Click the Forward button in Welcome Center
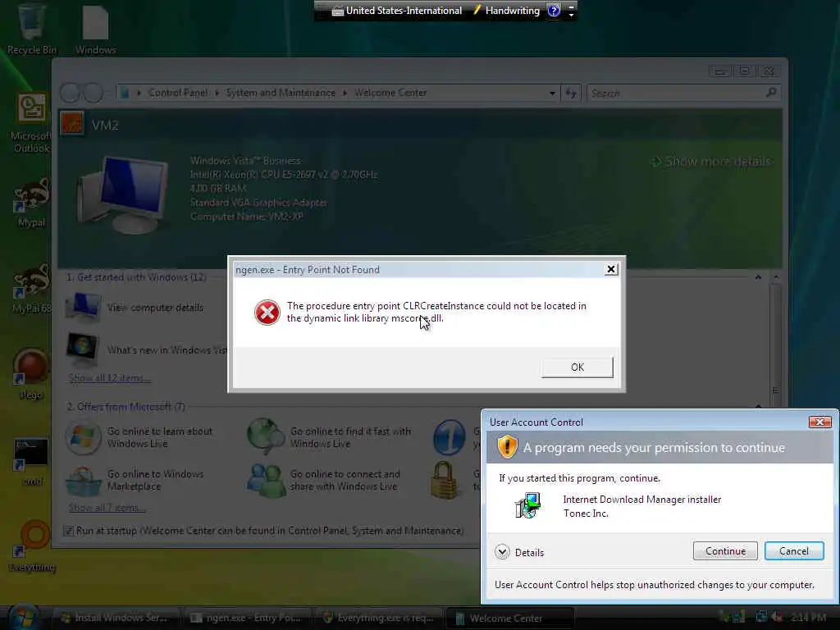Viewport: 840px width, 630px height. click(x=94, y=94)
